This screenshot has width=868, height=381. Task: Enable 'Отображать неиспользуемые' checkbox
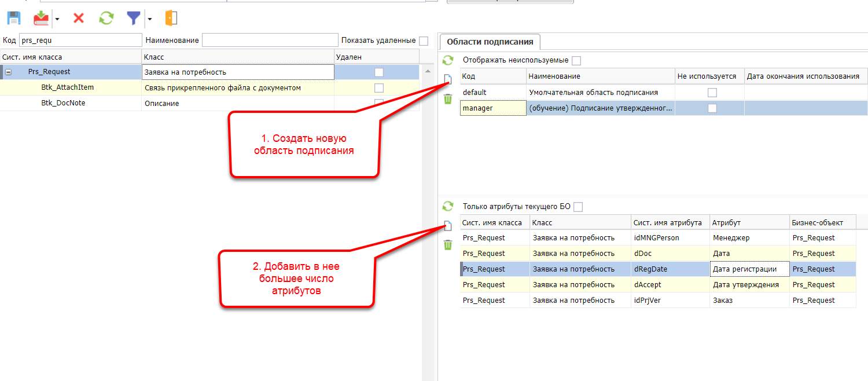pos(576,61)
